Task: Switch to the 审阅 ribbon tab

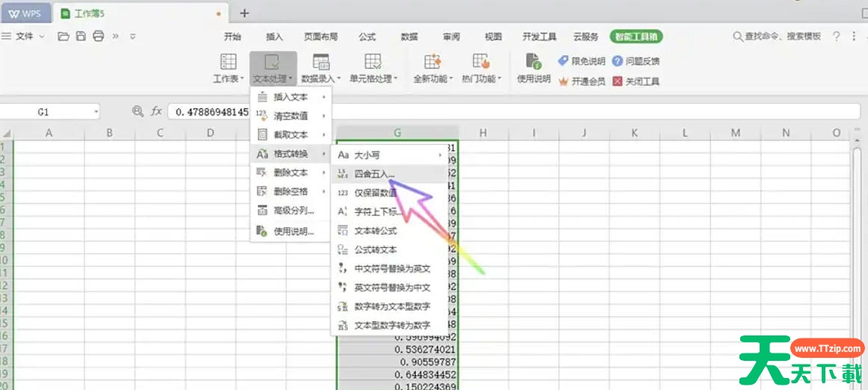Action: [x=451, y=37]
